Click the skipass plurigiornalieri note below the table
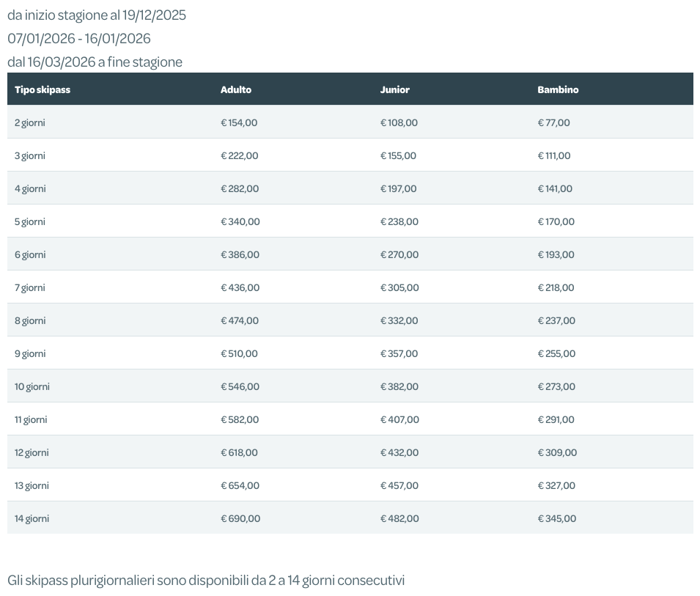The width and height of the screenshot is (700, 596). [x=206, y=581]
